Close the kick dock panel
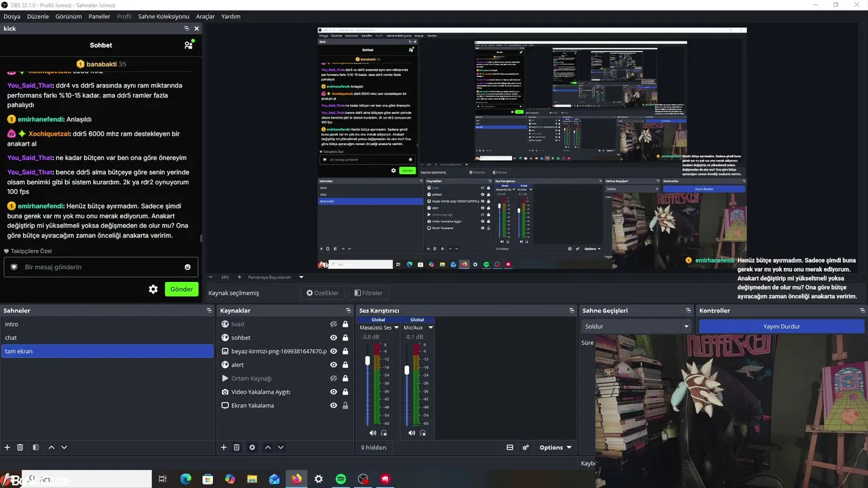868x488 pixels. coord(197,28)
